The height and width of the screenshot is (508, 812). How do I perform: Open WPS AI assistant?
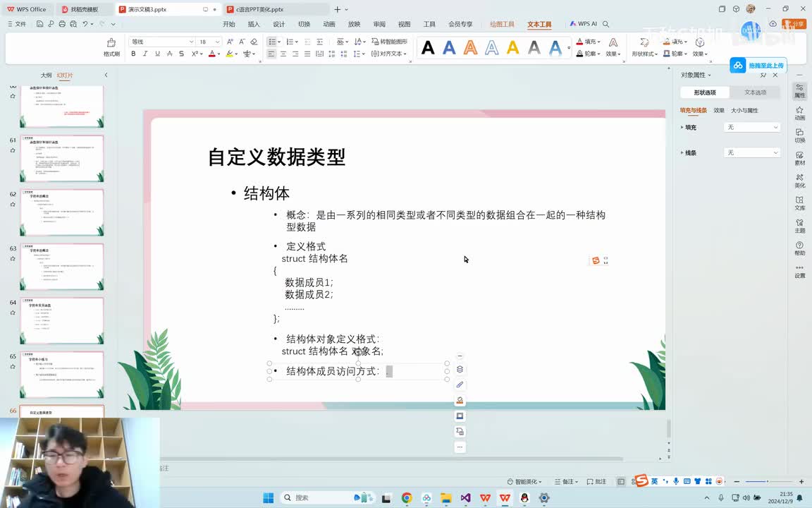(583, 24)
